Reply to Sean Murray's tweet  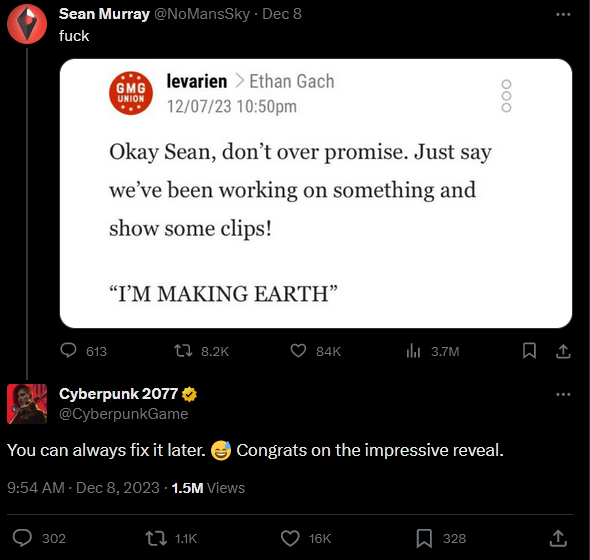[x=68, y=351]
